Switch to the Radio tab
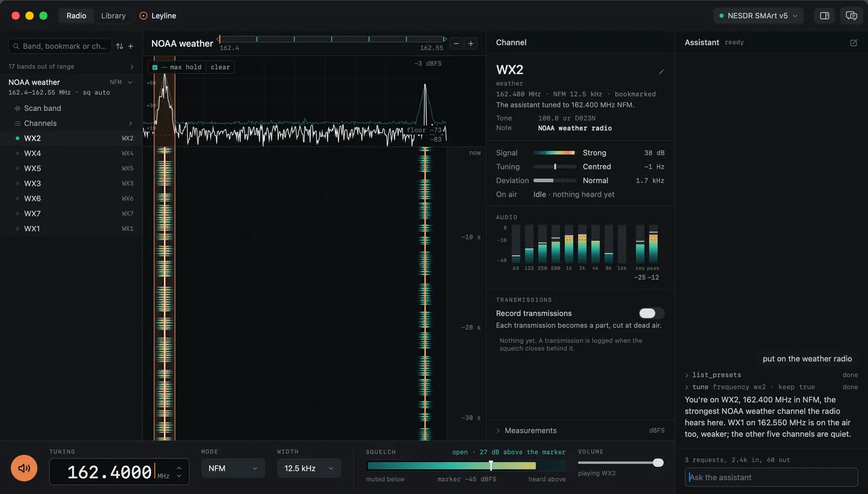The width and height of the screenshot is (868, 494). click(x=77, y=16)
